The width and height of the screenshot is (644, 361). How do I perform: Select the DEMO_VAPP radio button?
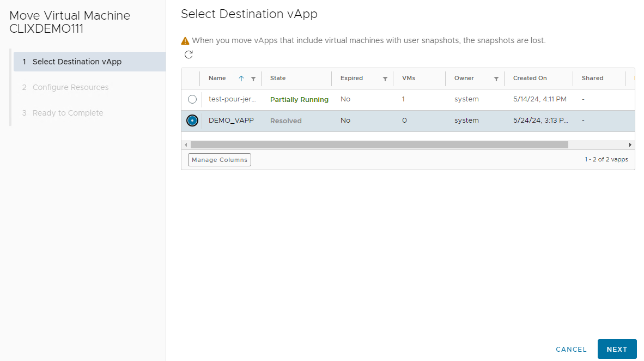(192, 121)
